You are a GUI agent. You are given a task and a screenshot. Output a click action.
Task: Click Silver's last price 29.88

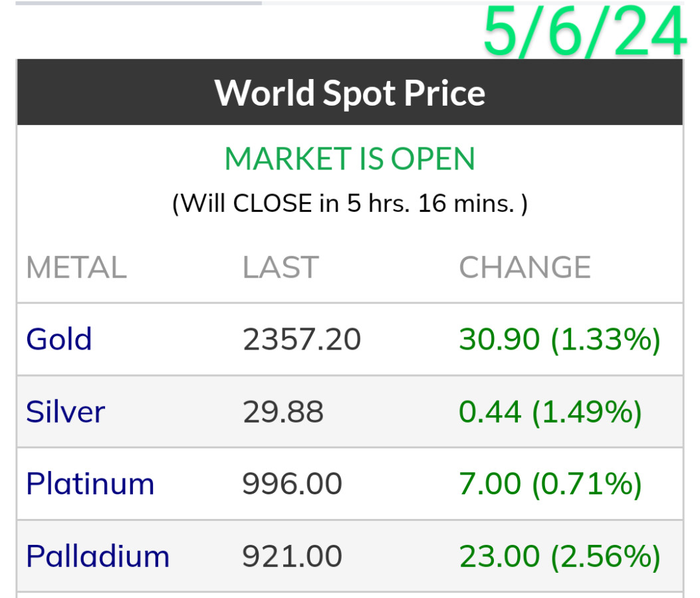click(283, 412)
